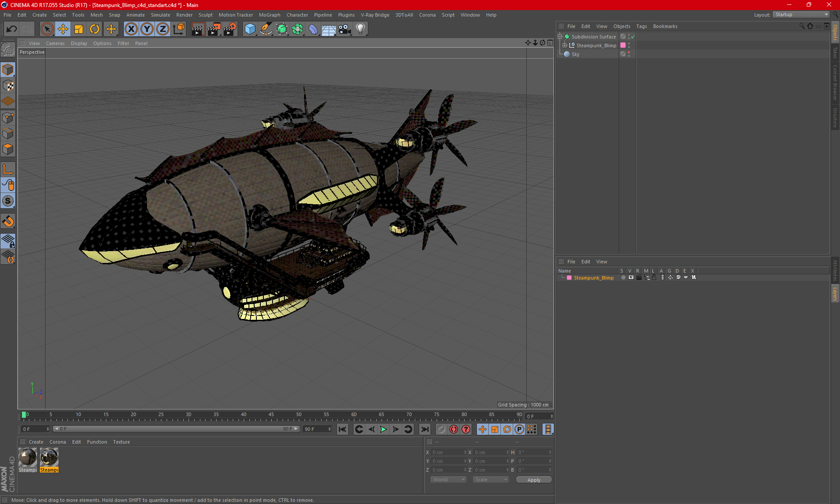Screen dimensions: 840x504
Task: Toggle Subdivision Surface enable checkmark
Action: pyautogui.click(x=633, y=37)
